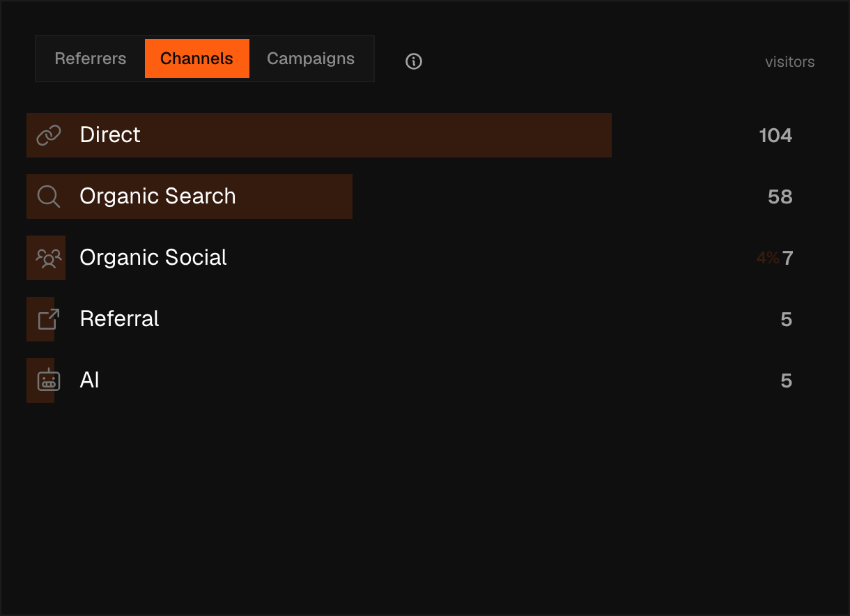Select the Channels tab

point(197,59)
